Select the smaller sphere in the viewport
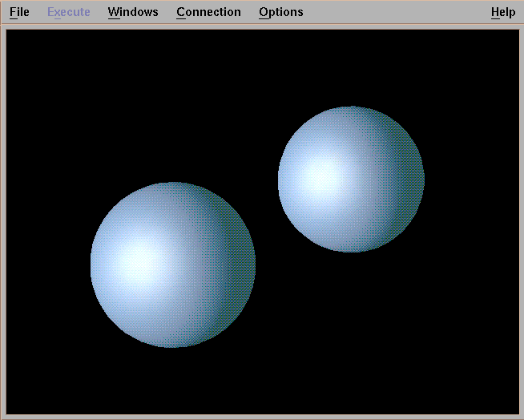Viewport: 524px width, 420px height. pyautogui.click(x=351, y=179)
